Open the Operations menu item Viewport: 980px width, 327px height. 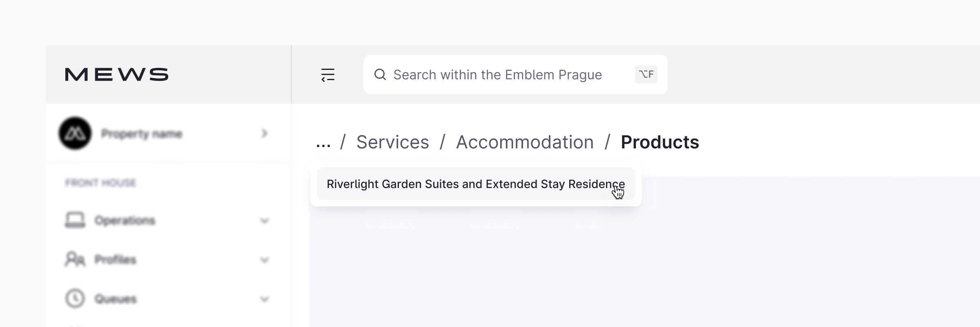pos(125,221)
